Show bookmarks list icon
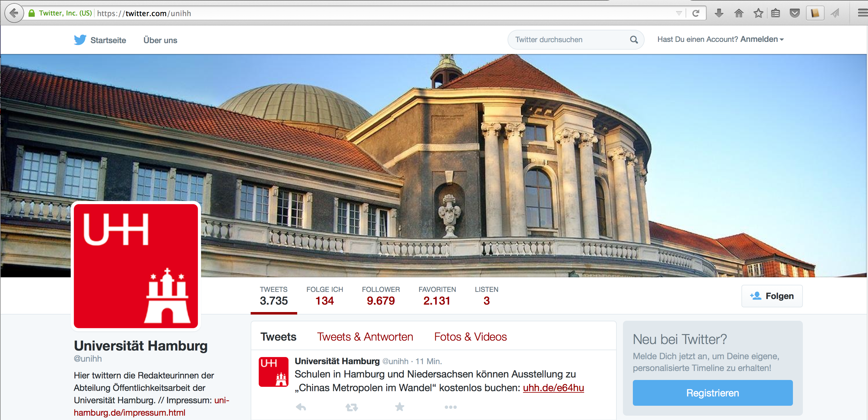The height and width of the screenshot is (420, 868). coord(775,13)
